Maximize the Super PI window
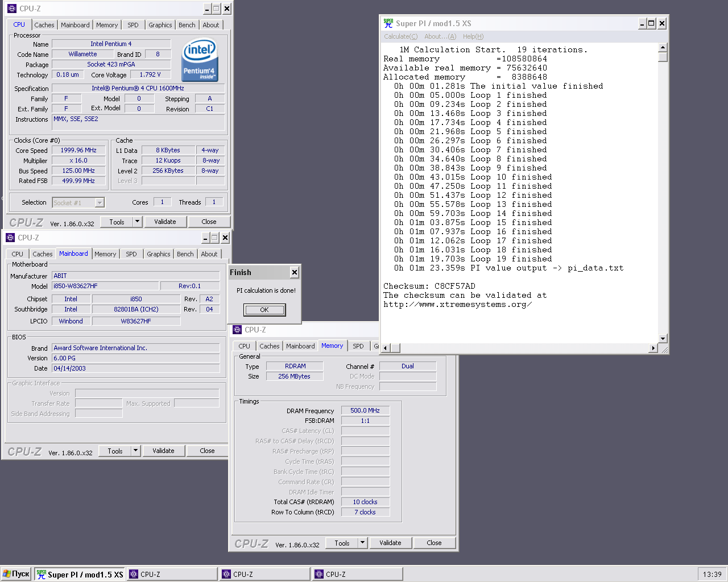The image size is (728, 582). click(651, 23)
